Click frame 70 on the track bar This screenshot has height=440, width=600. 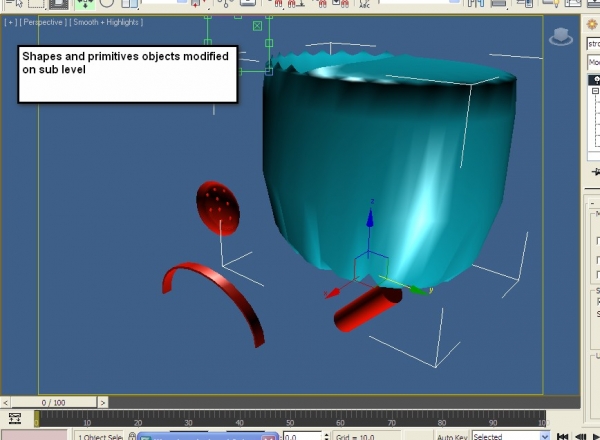click(391, 420)
